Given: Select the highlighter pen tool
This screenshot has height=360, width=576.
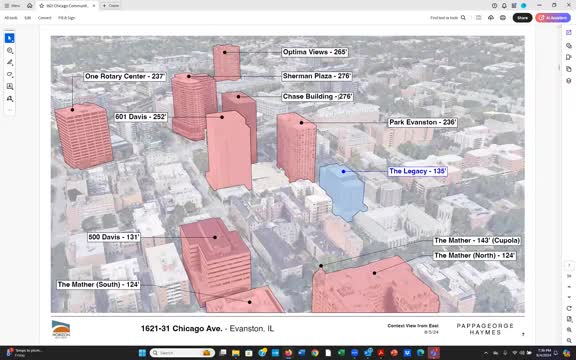Looking at the screenshot, I should click(x=10, y=62).
